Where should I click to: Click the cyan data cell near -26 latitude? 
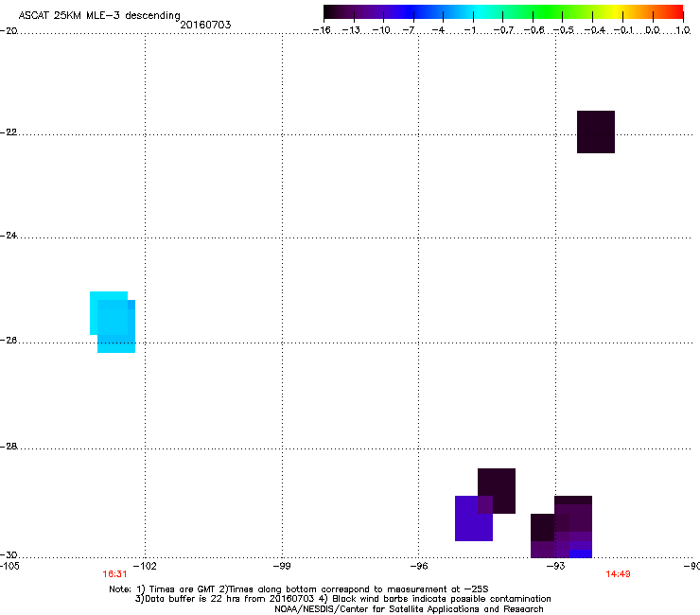pos(113,322)
